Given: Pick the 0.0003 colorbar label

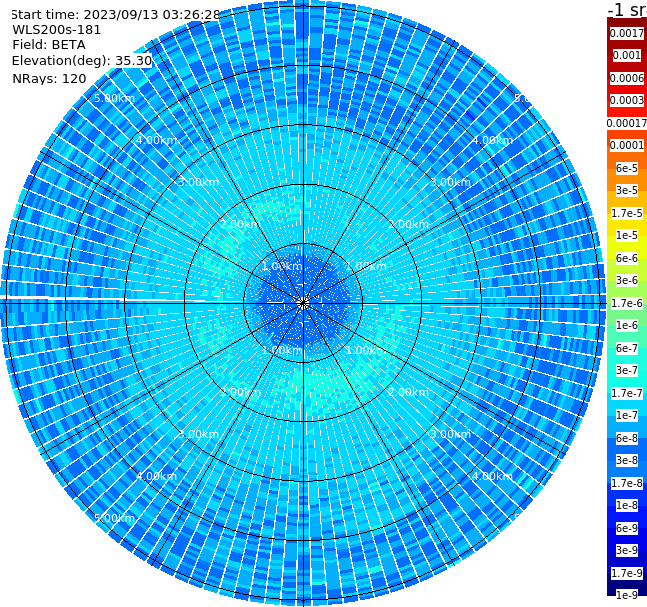Looking at the screenshot, I should (627, 100).
